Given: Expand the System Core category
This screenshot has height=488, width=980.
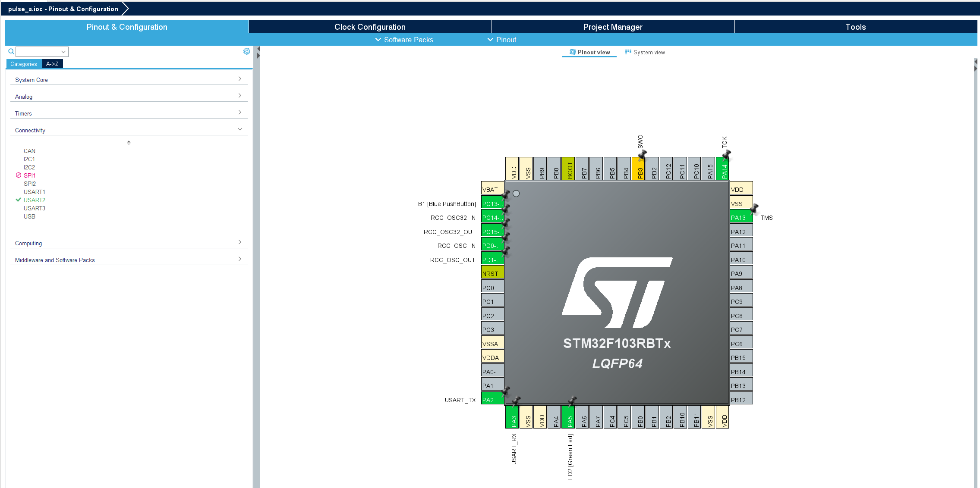Looking at the screenshot, I should [129, 80].
